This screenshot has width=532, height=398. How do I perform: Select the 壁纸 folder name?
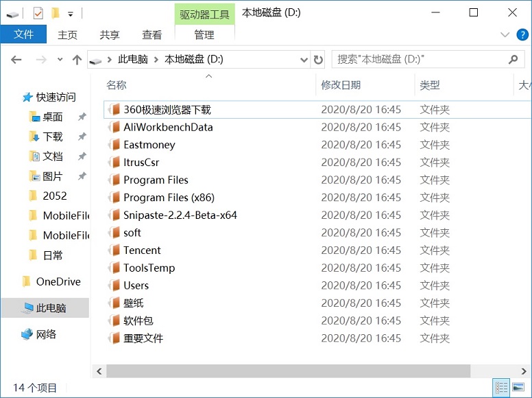click(133, 303)
